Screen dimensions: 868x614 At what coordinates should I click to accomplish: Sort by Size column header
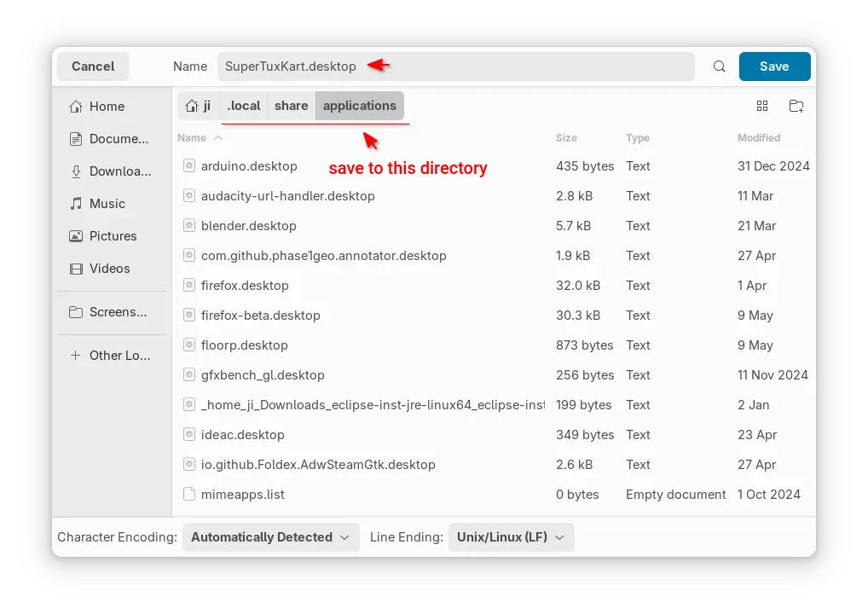[566, 138]
